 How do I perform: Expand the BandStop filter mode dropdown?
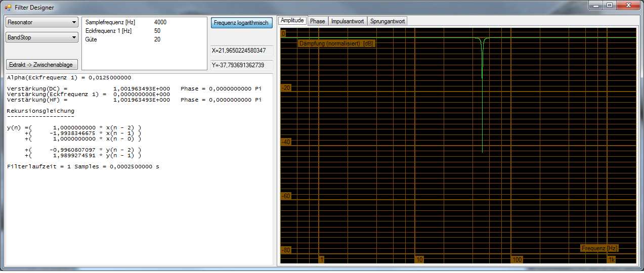tap(41, 37)
